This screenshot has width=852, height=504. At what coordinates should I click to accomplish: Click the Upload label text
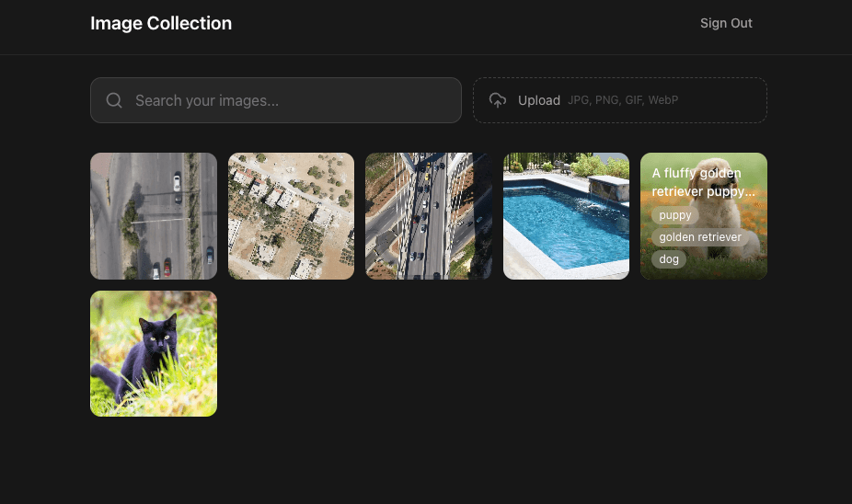tap(538, 100)
